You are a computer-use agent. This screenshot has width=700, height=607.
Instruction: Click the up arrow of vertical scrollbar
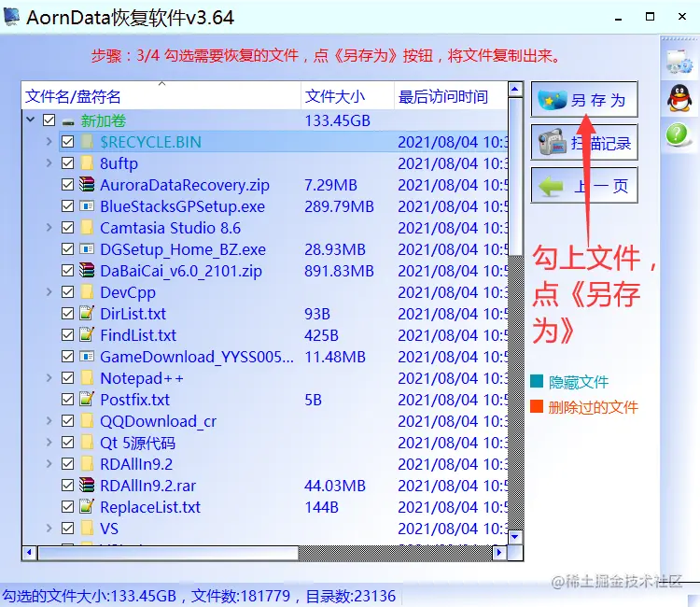tap(515, 90)
